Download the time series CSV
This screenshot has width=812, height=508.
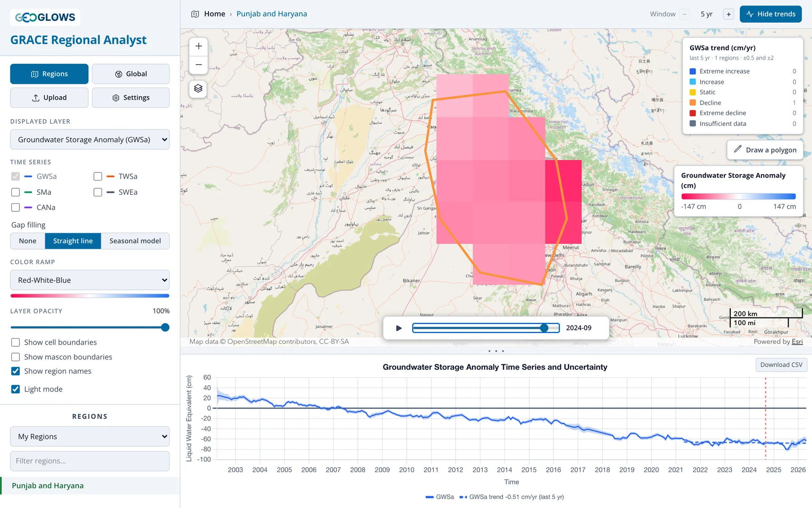click(781, 365)
